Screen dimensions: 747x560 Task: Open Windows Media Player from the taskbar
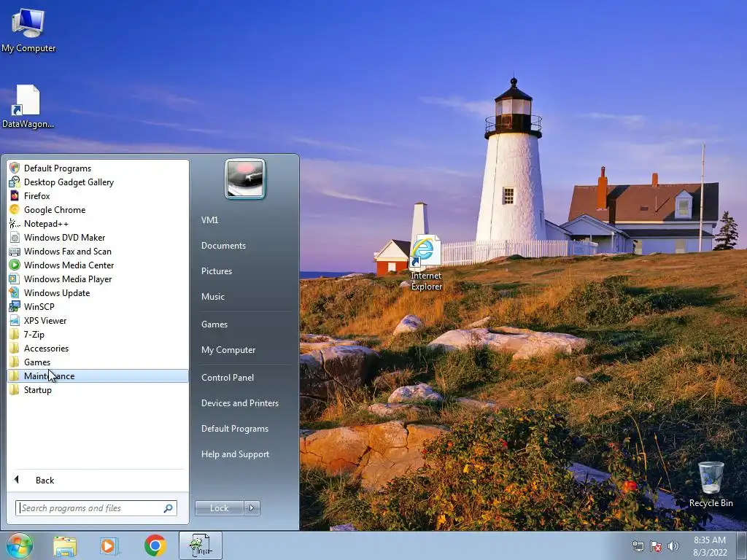pyautogui.click(x=109, y=546)
